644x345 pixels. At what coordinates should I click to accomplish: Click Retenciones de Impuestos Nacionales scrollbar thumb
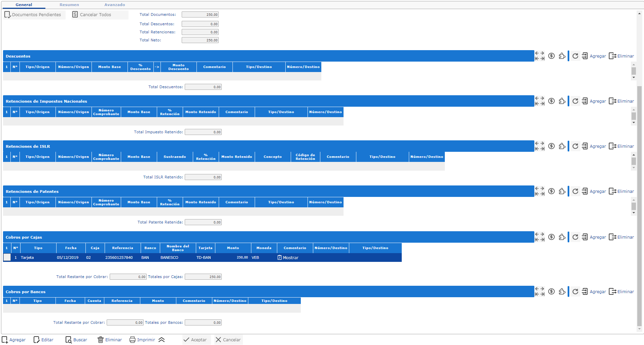634,116
